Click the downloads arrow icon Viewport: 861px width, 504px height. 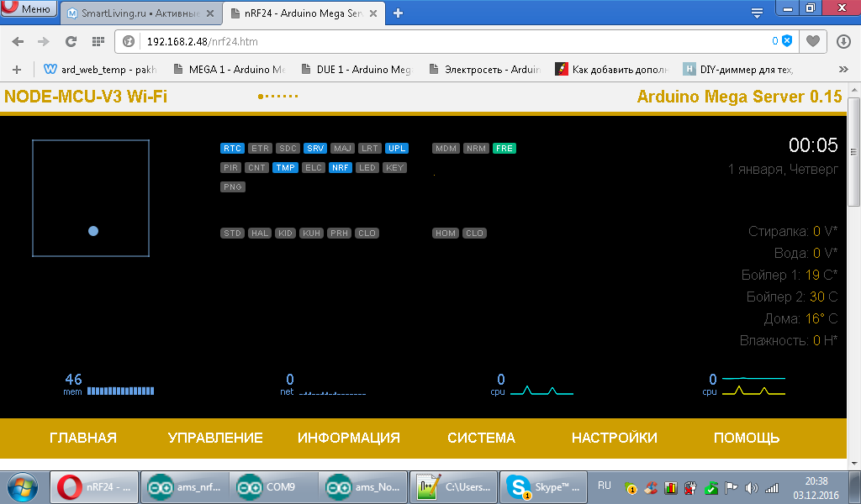coord(844,41)
